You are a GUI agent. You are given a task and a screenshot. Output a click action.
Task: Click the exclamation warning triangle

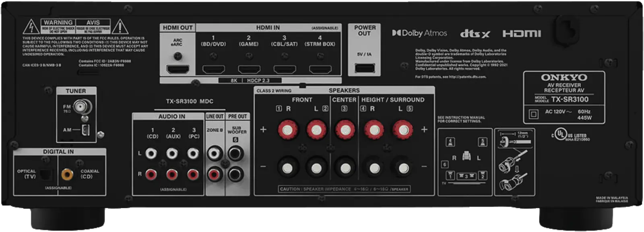pyautogui.click(x=120, y=27)
